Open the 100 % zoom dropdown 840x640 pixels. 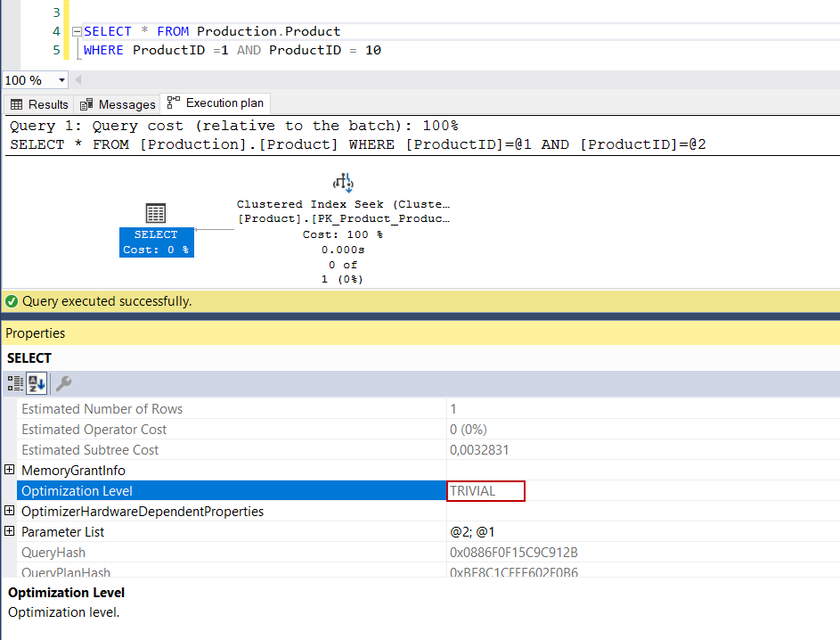click(61, 80)
